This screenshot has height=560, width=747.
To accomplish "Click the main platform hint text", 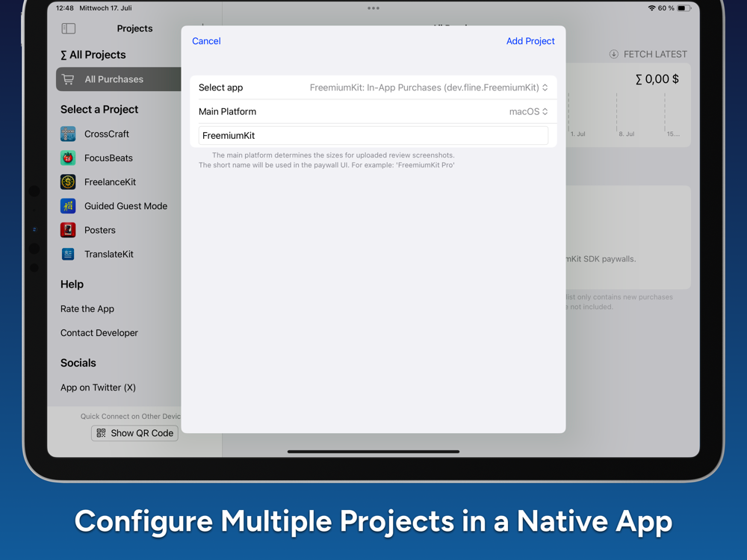I will pos(333,155).
